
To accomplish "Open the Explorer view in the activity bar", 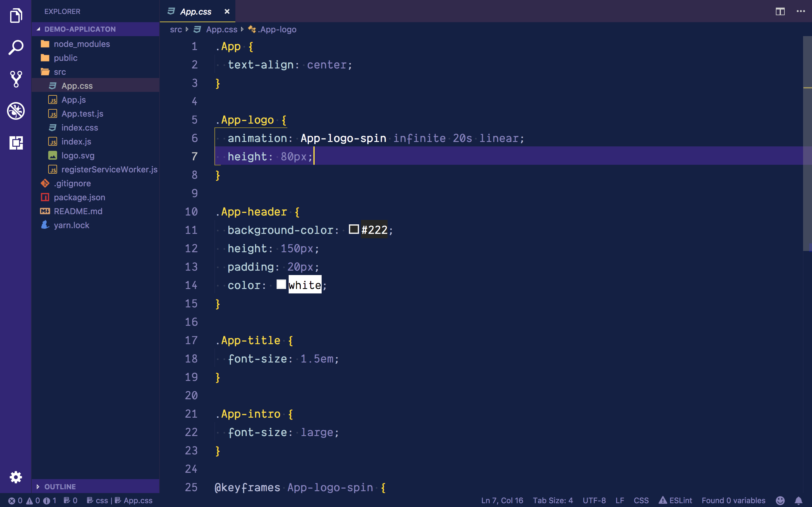I will (x=16, y=16).
